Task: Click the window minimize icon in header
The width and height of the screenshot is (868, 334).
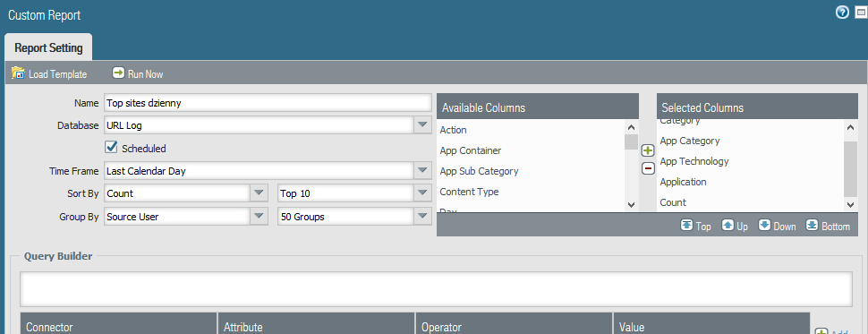Action: click(x=862, y=13)
